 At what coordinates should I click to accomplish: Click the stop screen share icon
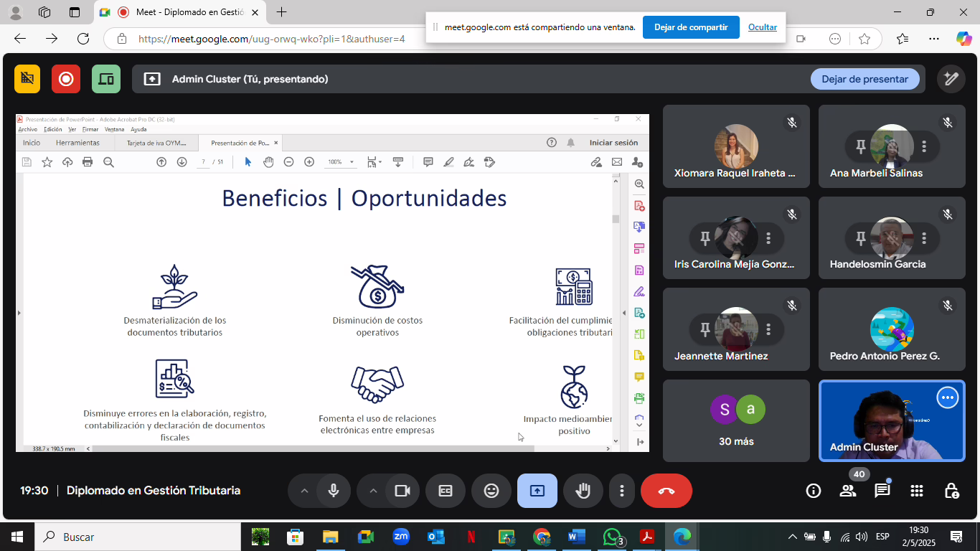[x=537, y=491]
